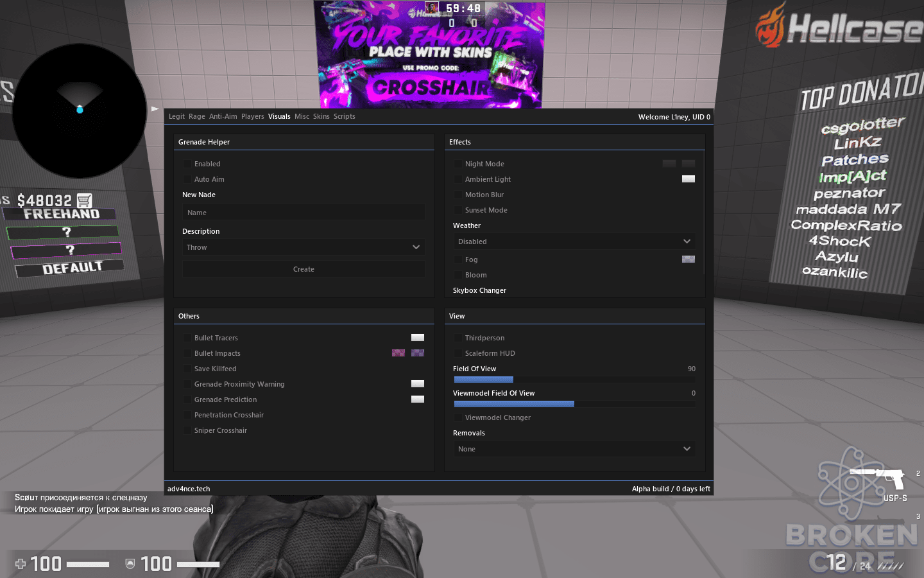Click the New Nade Name input field
Screen dimensions: 924x578
tap(304, 213)
